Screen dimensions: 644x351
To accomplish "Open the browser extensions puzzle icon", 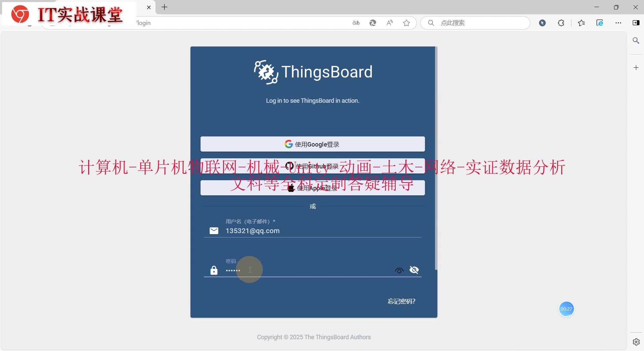I will (561, 23).
